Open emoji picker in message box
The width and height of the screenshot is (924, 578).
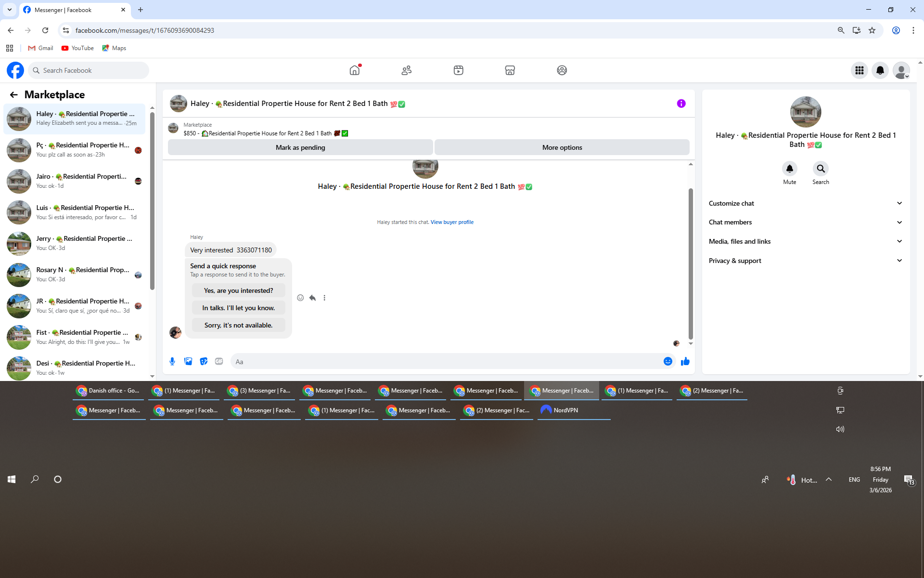click(x=667, y=361)
